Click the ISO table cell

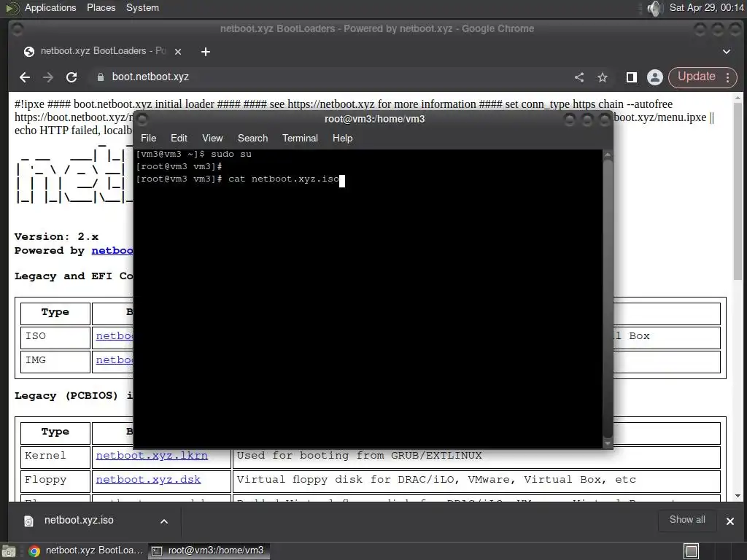click(55, 337)
